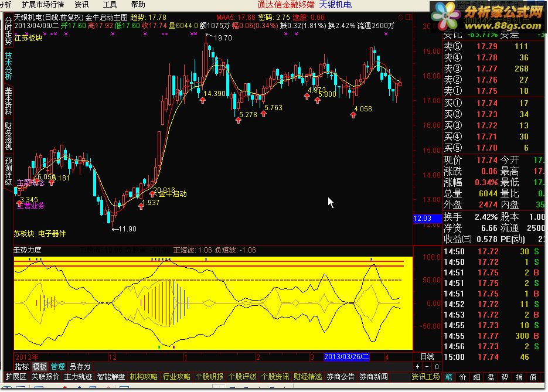Open the 券商公告 tab
548x392 pixels.
click(x=341, y=377)
